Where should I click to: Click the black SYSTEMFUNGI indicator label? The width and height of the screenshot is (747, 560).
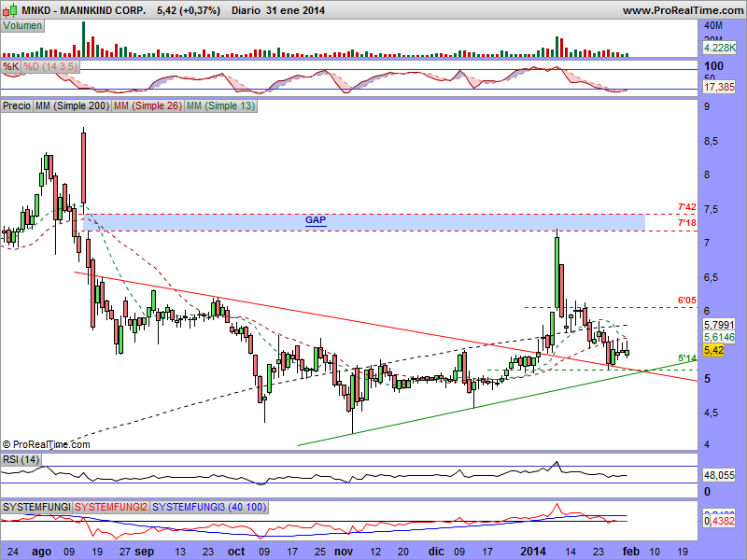(36, 507)
